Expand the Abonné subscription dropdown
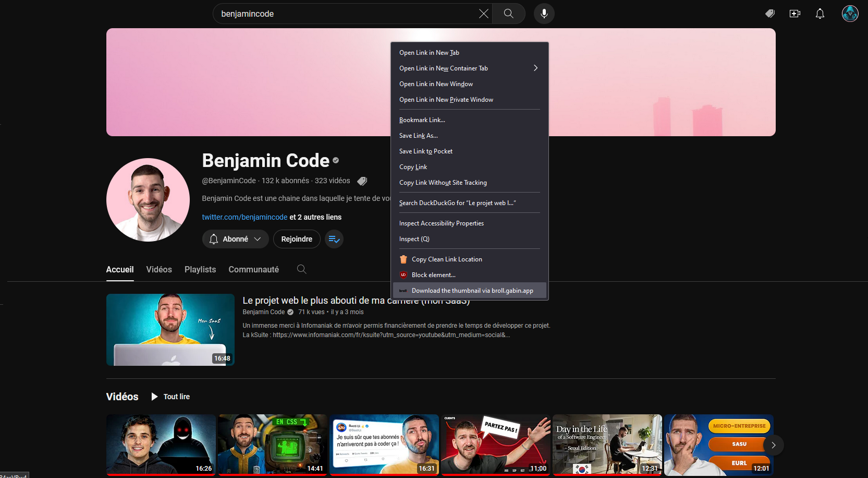 point(235,239)
